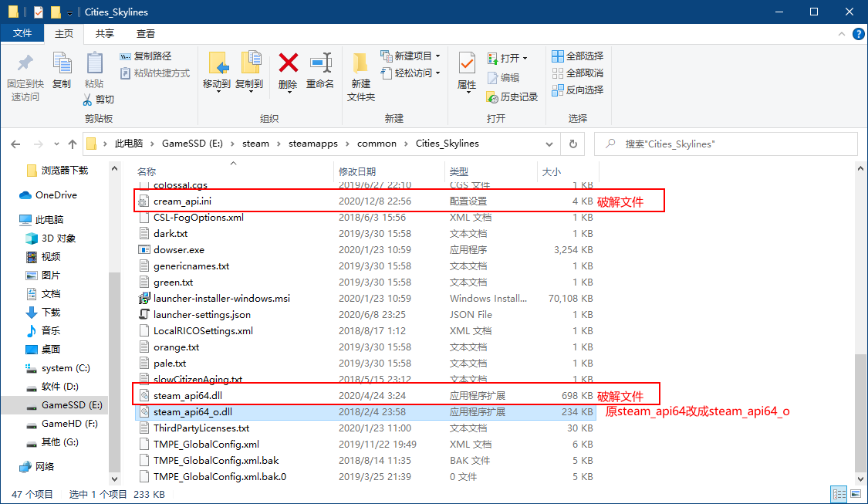Click the GameSSD (E:) breadcrumb segment

tap(192, 144)
